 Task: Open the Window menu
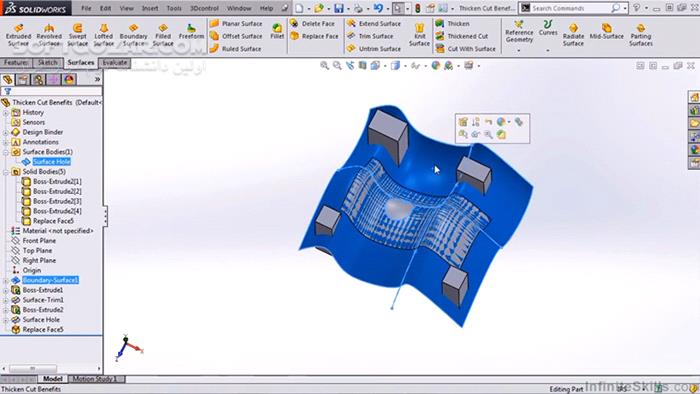239,8
